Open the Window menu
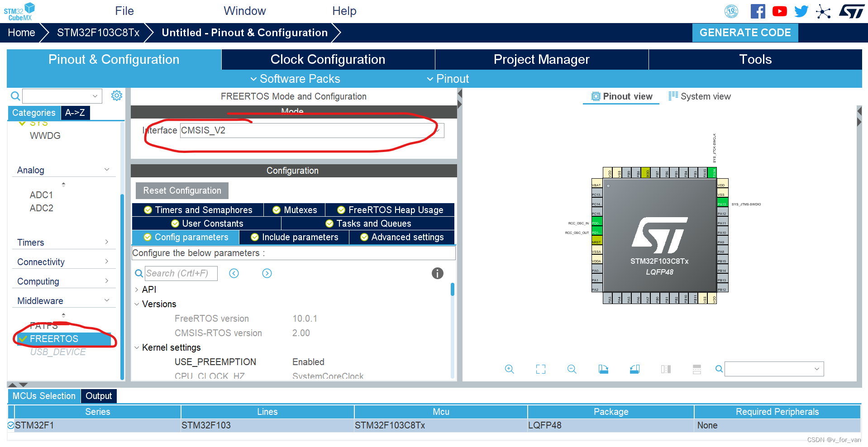868x447 pixels. 244,11
